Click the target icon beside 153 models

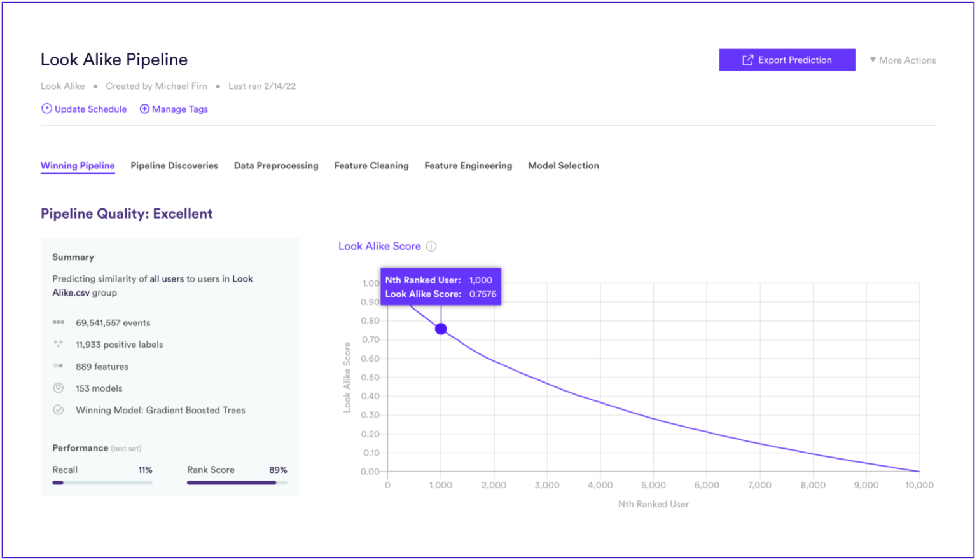coord(59,388)
